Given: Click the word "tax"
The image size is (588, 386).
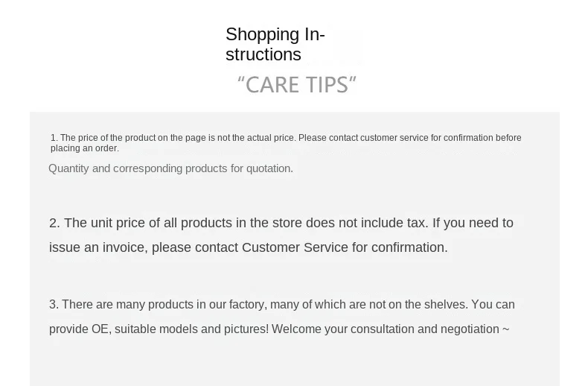Looking at the screenshot, I should [x=416, y=223].
